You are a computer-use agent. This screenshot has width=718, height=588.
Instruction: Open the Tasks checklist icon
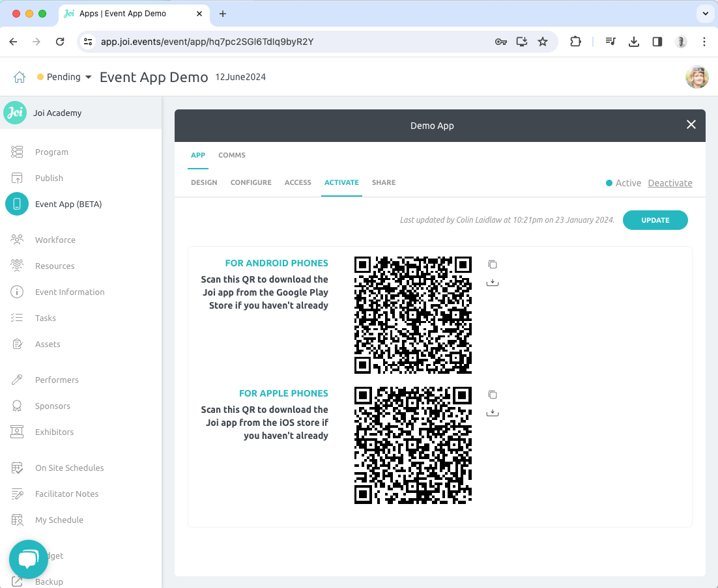tap(17, 318)
